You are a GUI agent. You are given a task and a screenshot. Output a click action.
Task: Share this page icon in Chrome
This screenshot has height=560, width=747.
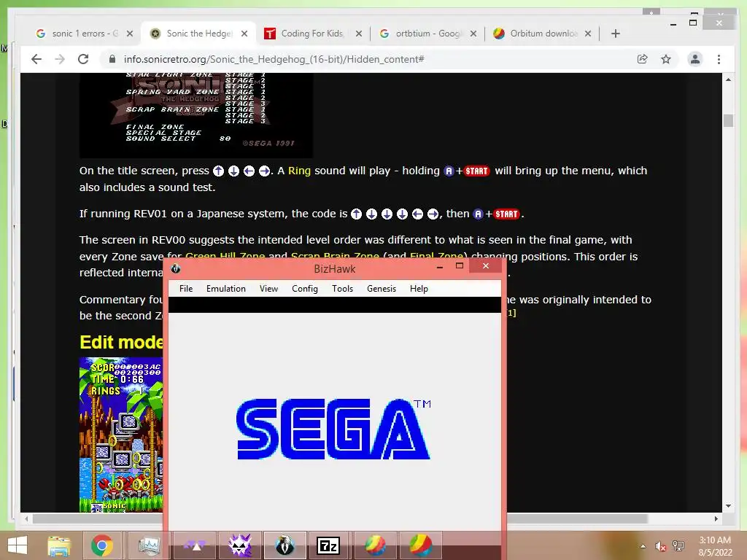pos(642,59)
